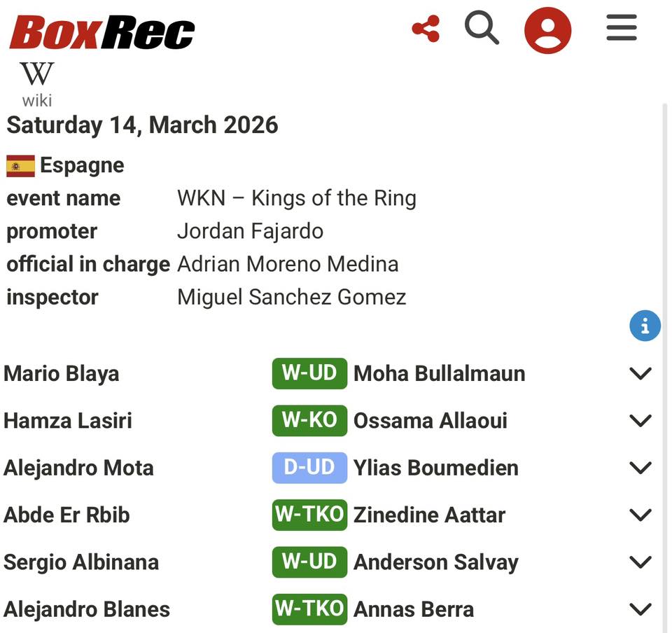Screen dimensions: 672x633
Task: Open the search magnifier icon
Action: coord(482,29)
